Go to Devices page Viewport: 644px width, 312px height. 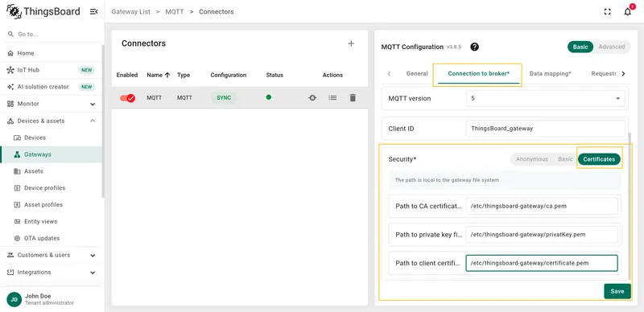[51, 138]
